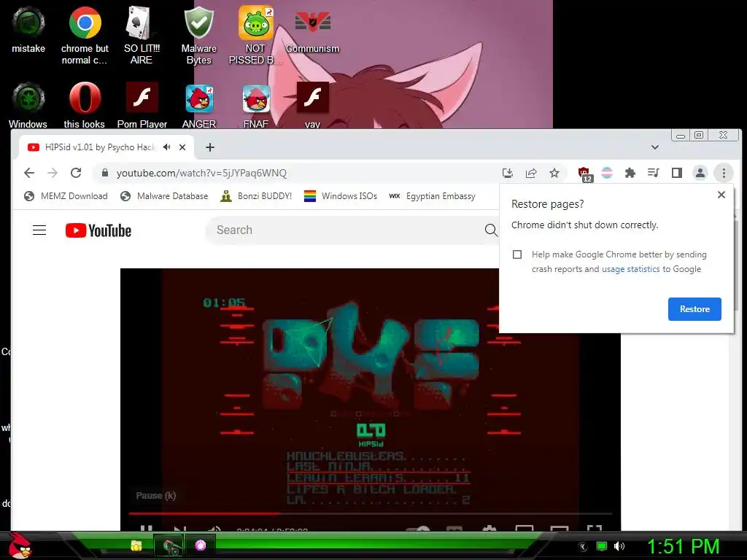
Task: Open the Chrome profile avatar
Action: click(x=700, y=173)
